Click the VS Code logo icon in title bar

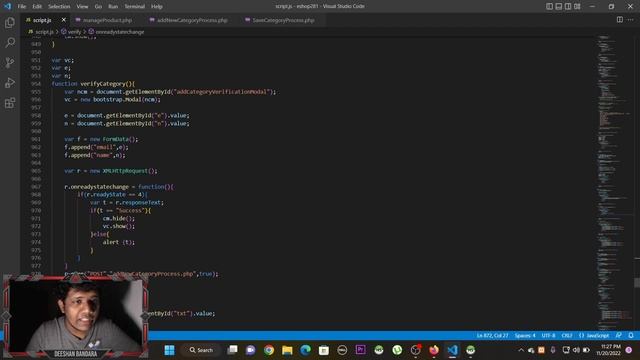tap(7, 6)
